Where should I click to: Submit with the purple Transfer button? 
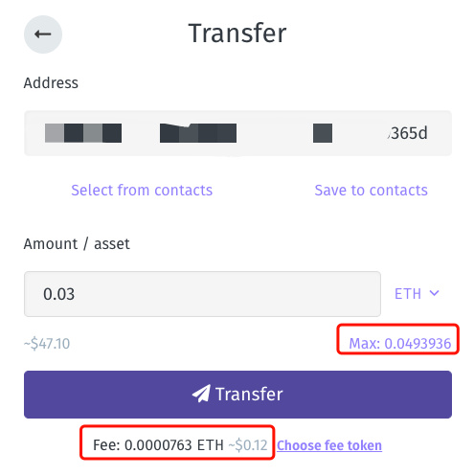(x=237, y=395)
